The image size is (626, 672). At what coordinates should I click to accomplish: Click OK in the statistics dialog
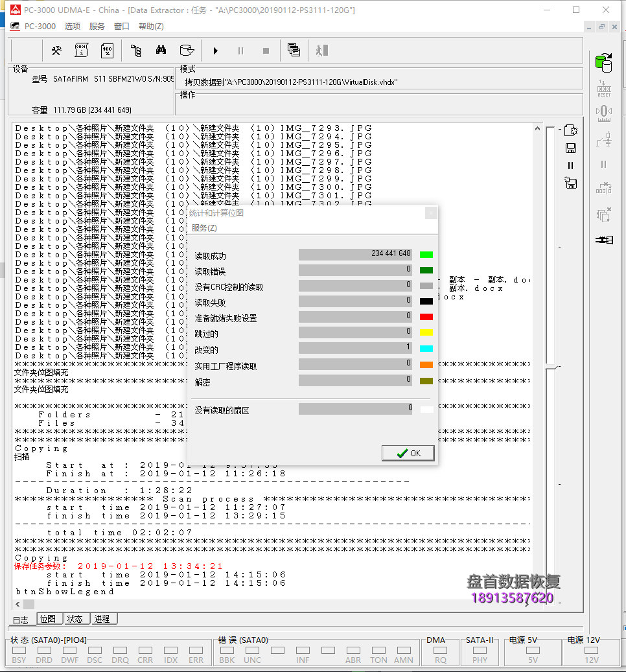(x=408, y=453)
